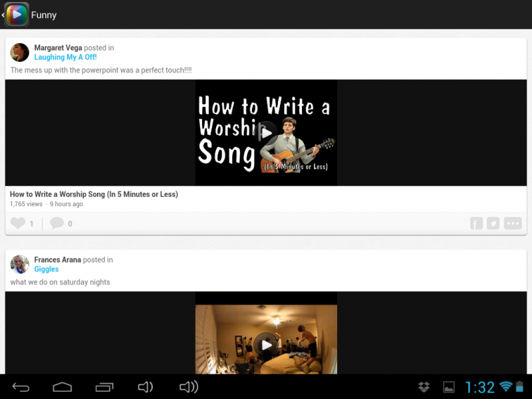Open the Giggles channel link
The image size is (532, 399).
tap(47, 269)
